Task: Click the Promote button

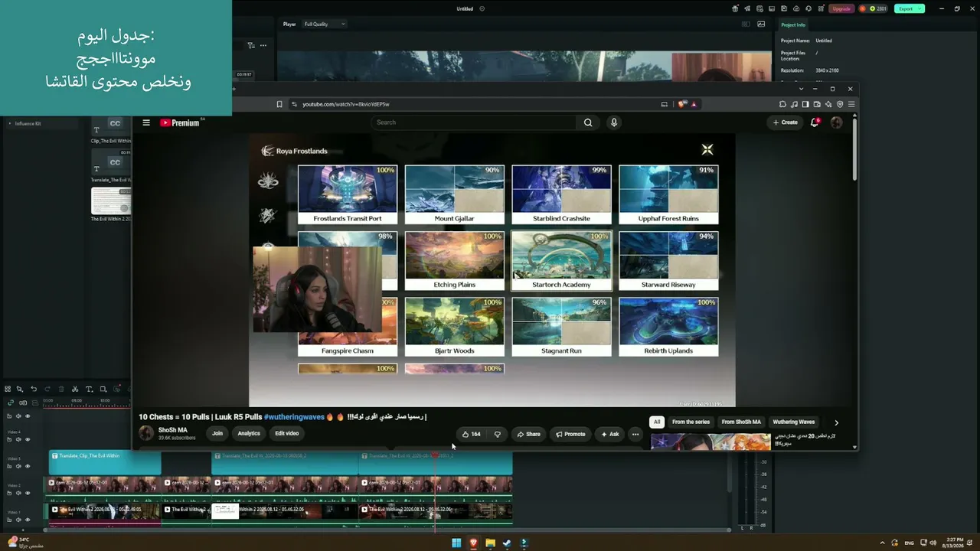Action: point(570,434)
